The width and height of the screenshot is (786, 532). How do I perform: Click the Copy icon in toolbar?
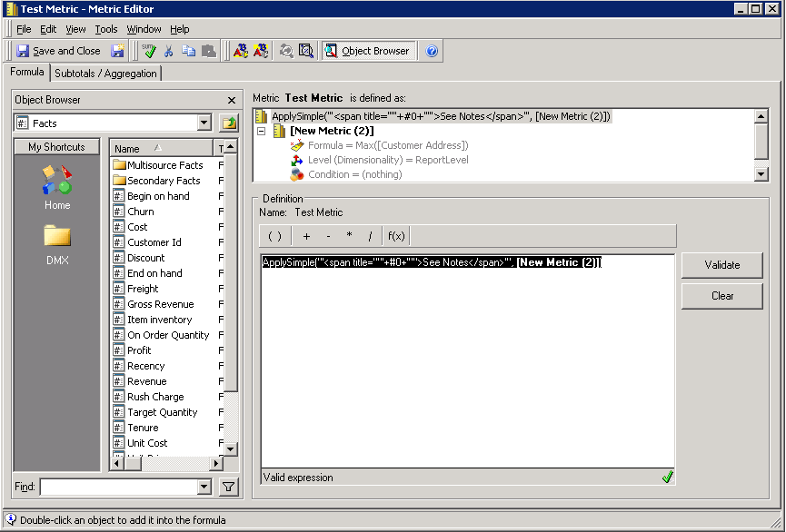tap(188, 51)
